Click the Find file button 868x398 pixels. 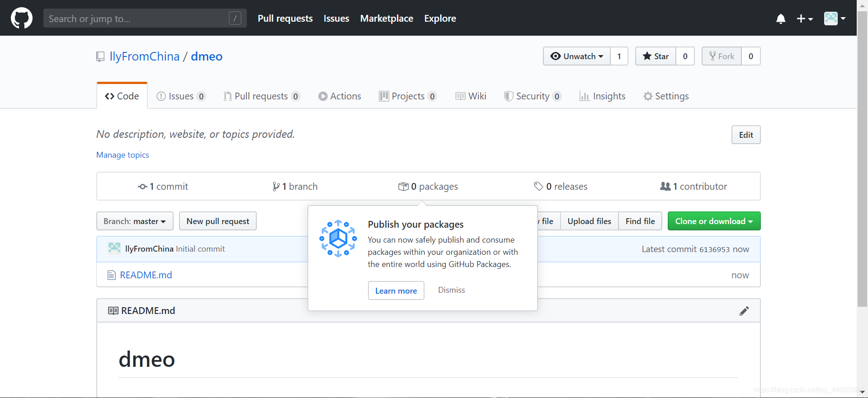(640, 221)
